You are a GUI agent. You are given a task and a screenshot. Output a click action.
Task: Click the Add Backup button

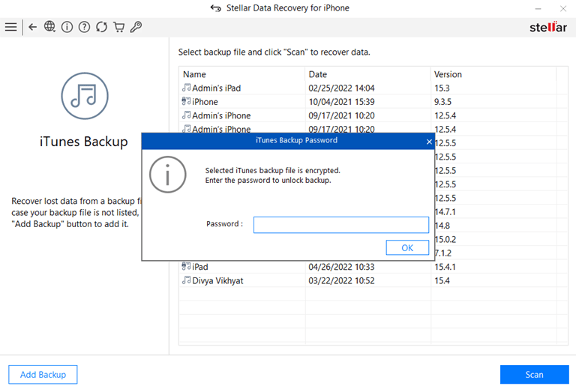click(43, 375)
